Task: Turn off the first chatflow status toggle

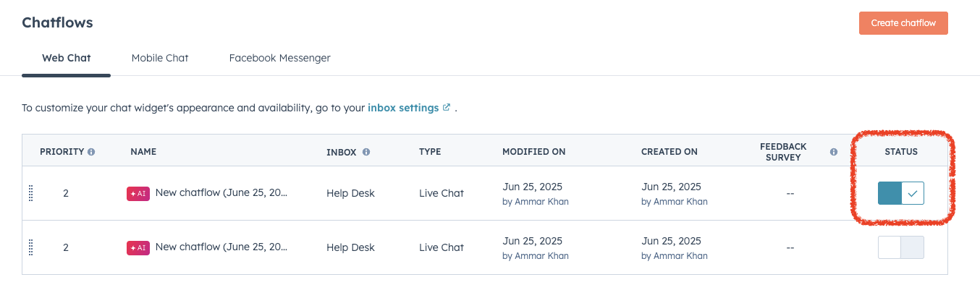Action: pyautogui.click(x=900, y=193)
